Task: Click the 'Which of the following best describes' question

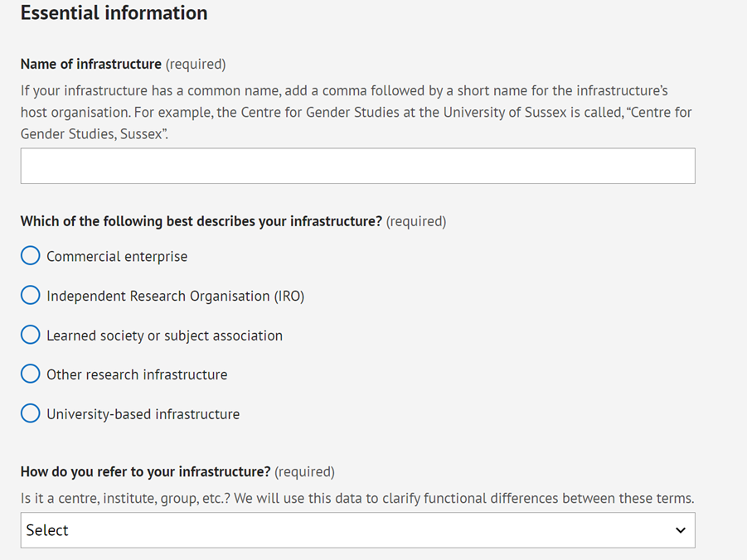Action: click(201, 221)
